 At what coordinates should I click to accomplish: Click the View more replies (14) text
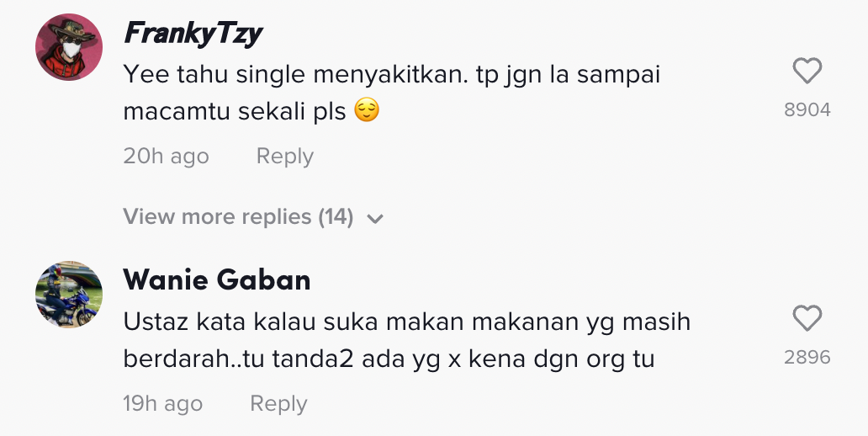(238, 217)
